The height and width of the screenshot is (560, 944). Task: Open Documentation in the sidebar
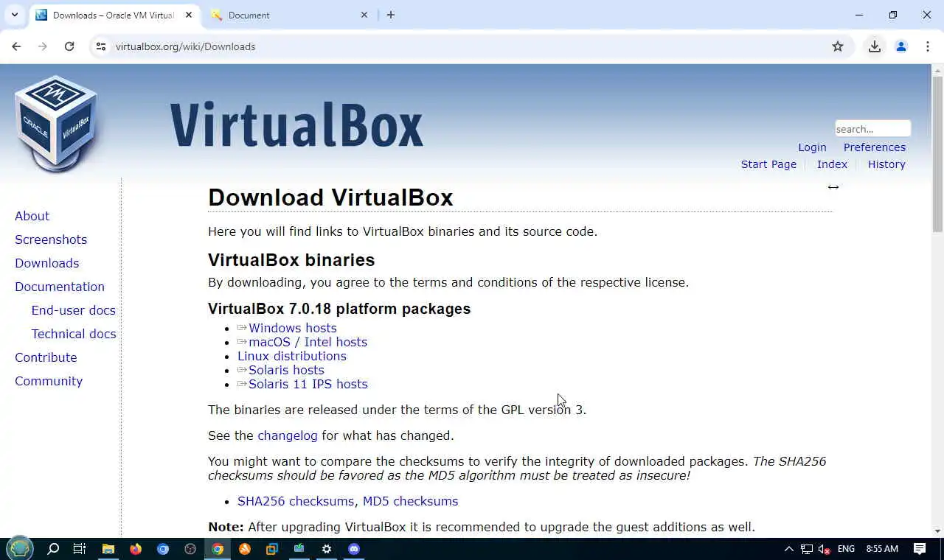click(x=60, y=287)
